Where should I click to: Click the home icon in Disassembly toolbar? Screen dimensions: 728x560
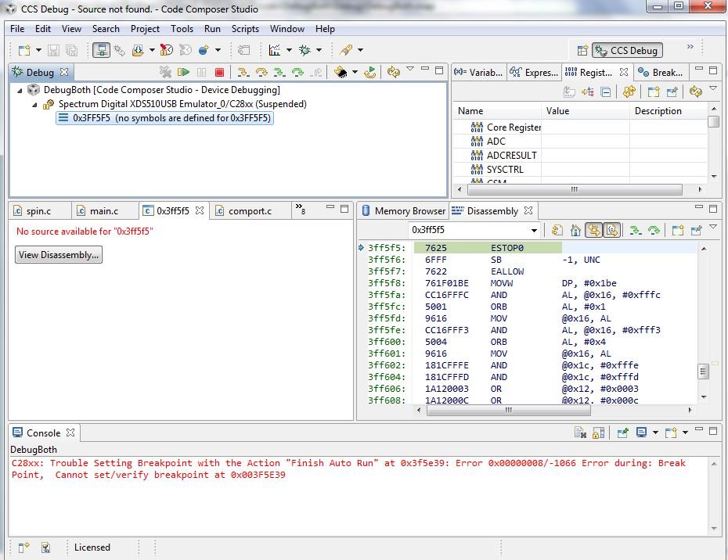click(x=575, y=230)
